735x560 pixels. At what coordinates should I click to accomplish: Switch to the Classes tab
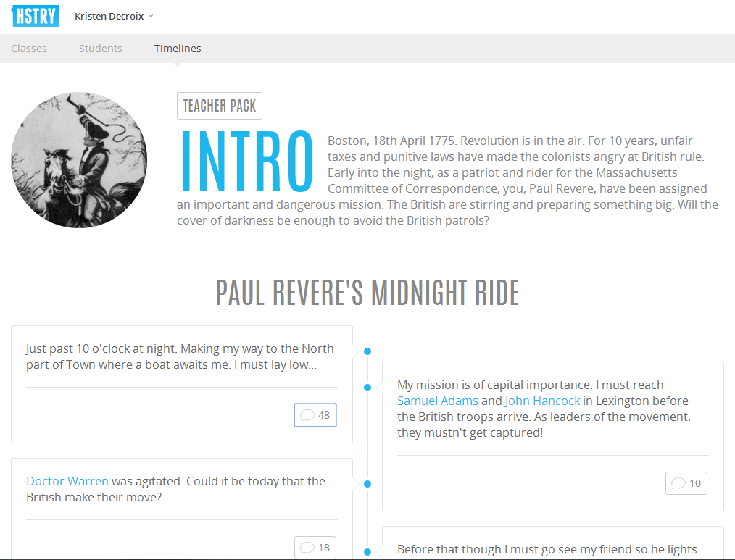click(29, 49)
